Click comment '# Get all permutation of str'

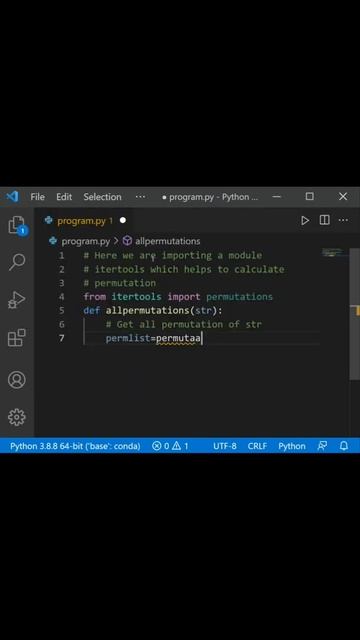coord(183,324)
